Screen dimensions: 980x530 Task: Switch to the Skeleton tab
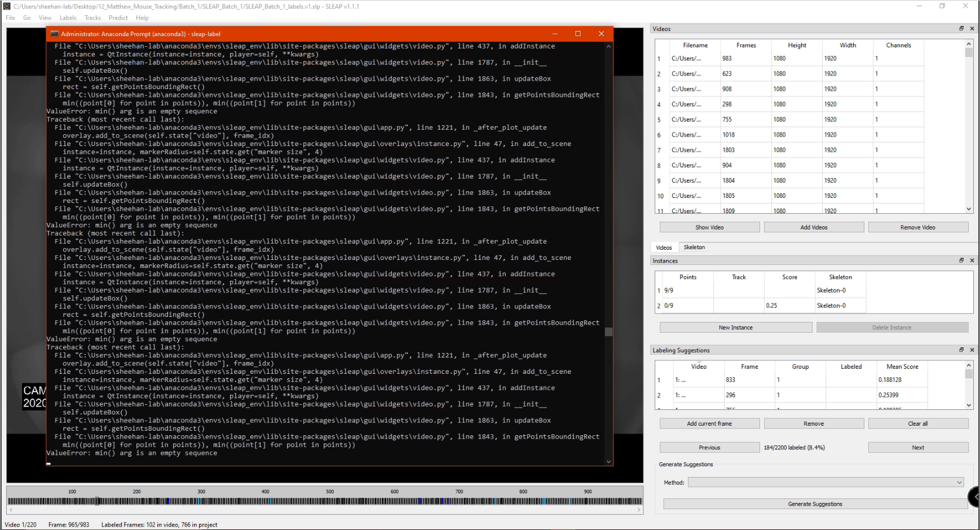point(694,247)
